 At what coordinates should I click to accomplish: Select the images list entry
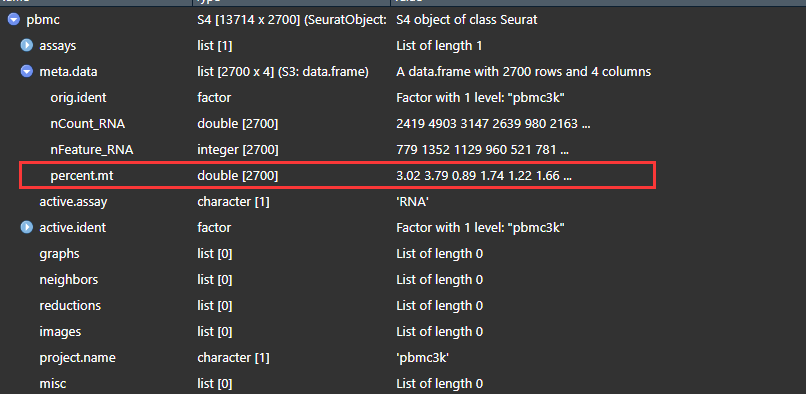tap(403, 331)
